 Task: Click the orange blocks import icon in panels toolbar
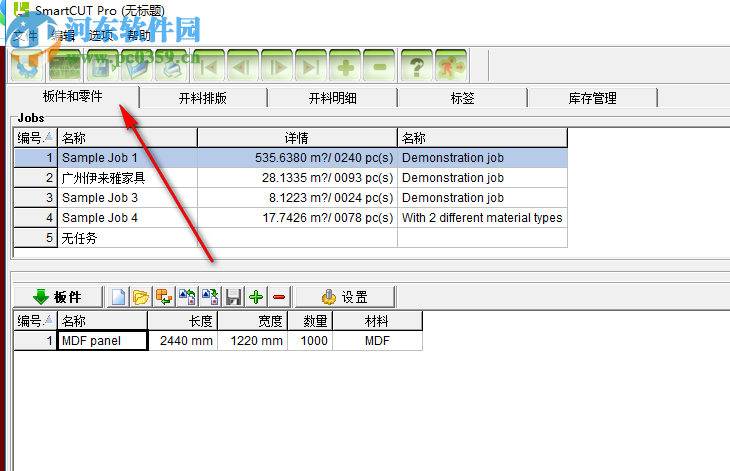[x=164, y=297]
